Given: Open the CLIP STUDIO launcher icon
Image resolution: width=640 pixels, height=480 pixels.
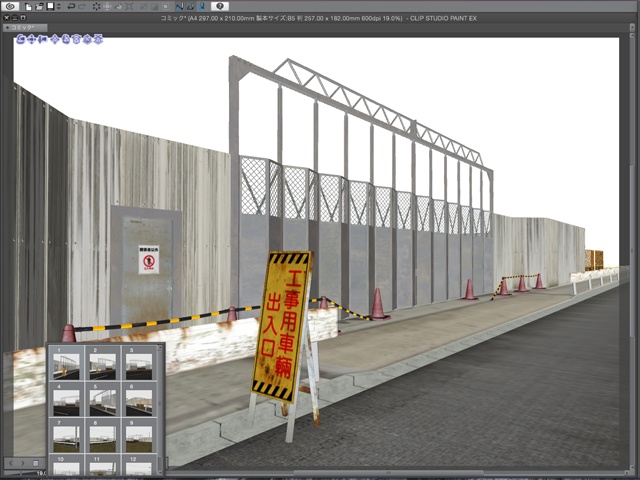Looking at the screenshot, I should (x=10, y=6).
